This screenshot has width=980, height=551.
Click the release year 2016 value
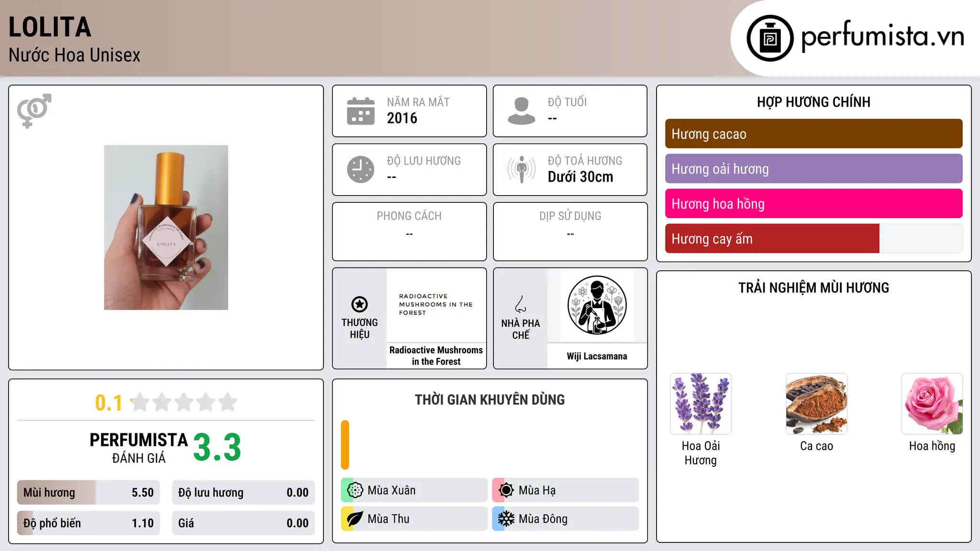point(402,118)
